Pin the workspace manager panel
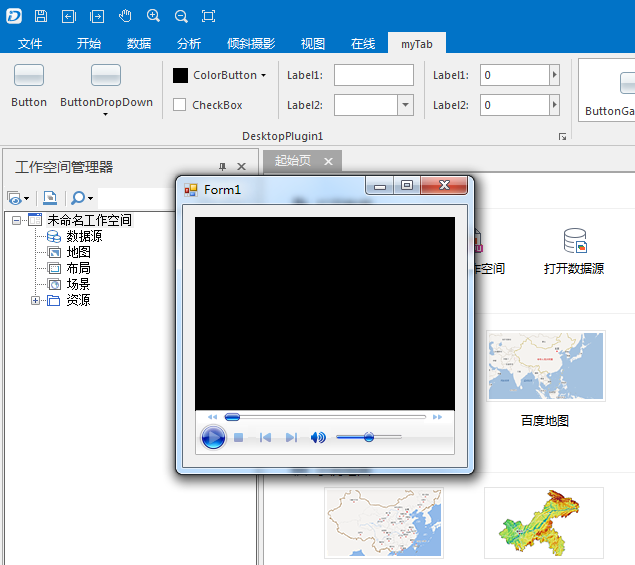This screenshot has height=565, width=635. coord(222,167)
